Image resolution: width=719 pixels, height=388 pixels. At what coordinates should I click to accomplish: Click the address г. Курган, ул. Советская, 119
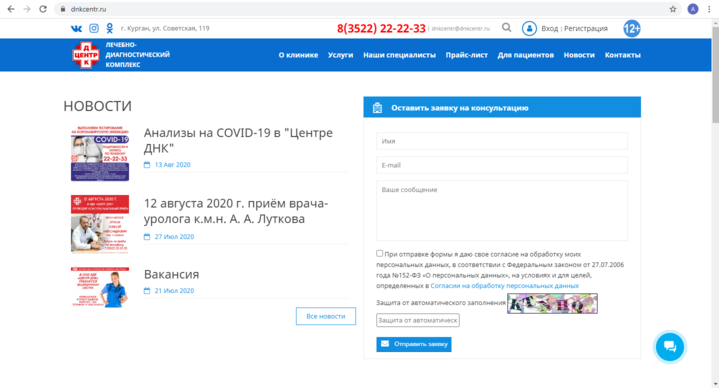[x=165, y=28]
